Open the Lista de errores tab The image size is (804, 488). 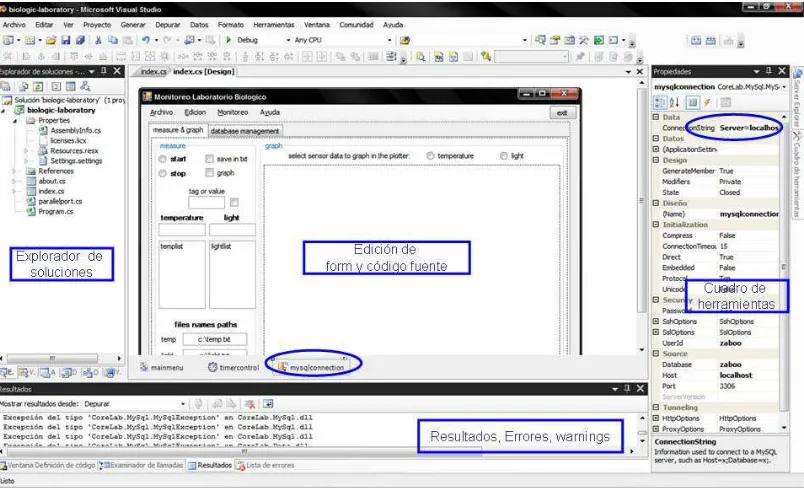(x=266, y=465)
